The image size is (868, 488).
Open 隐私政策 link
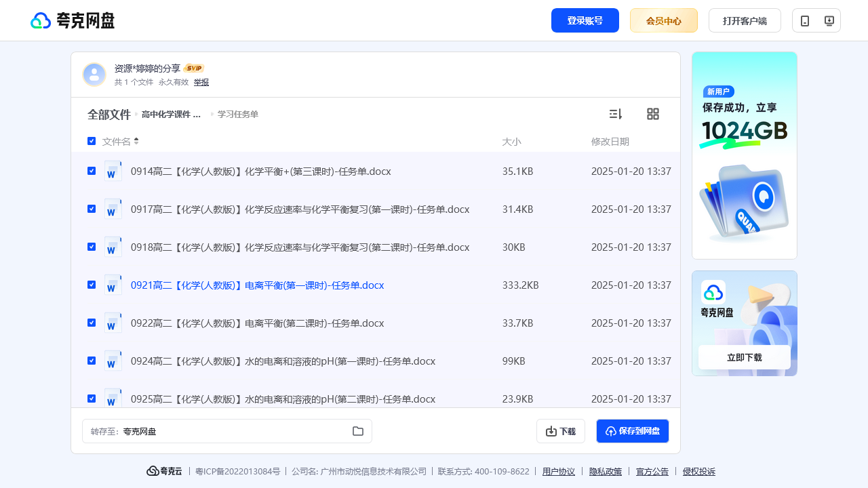coord(606,472)
